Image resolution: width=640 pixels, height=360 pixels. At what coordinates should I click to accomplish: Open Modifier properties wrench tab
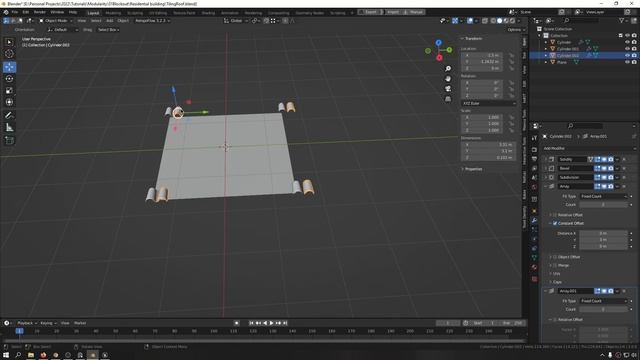click(x=534, y=220)
